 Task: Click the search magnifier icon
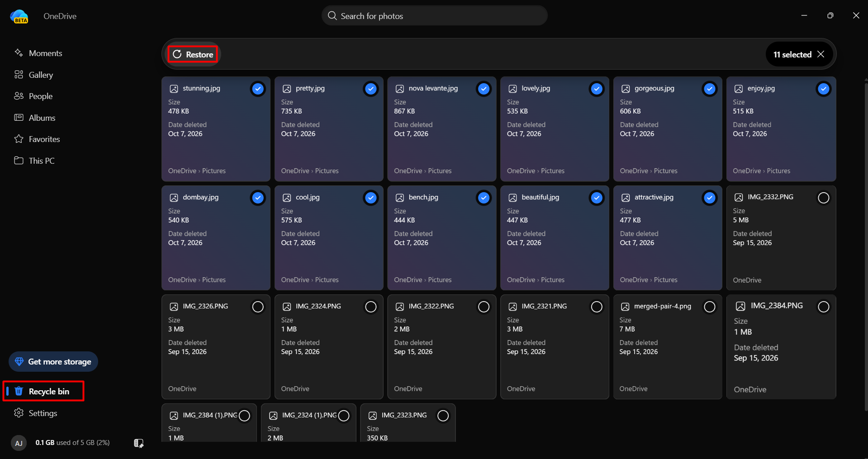tap(332, 16)
